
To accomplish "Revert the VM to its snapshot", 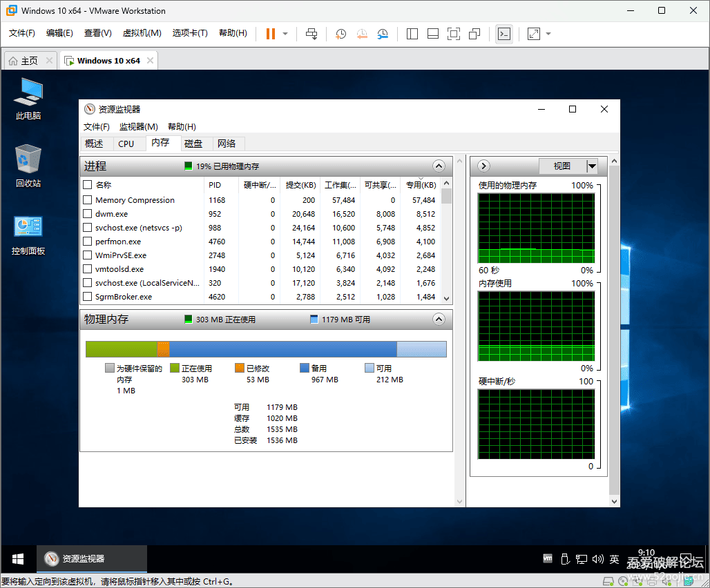I will pos(362,33).
